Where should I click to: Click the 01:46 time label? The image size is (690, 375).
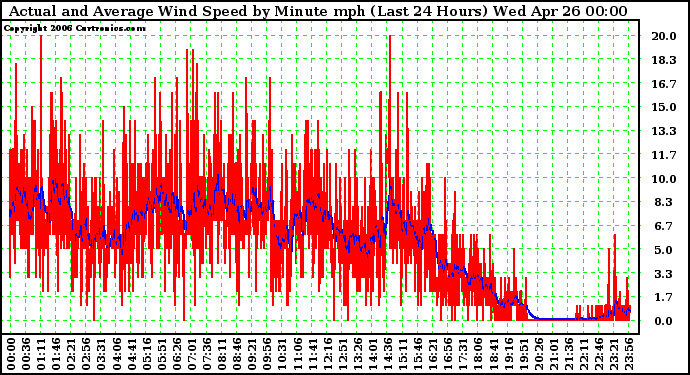[x=56, y=354]
